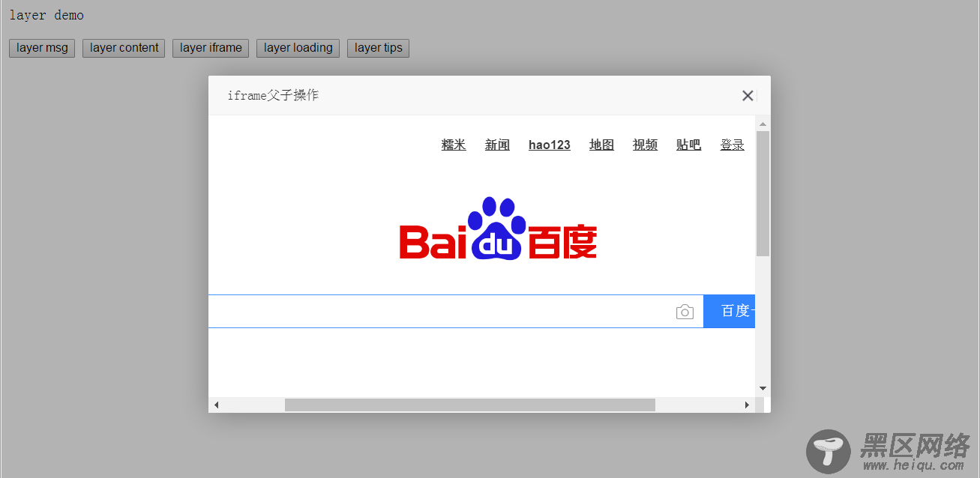980x478 pixels.
Task: Visit the hao123 link
Action: pos(550,145)
